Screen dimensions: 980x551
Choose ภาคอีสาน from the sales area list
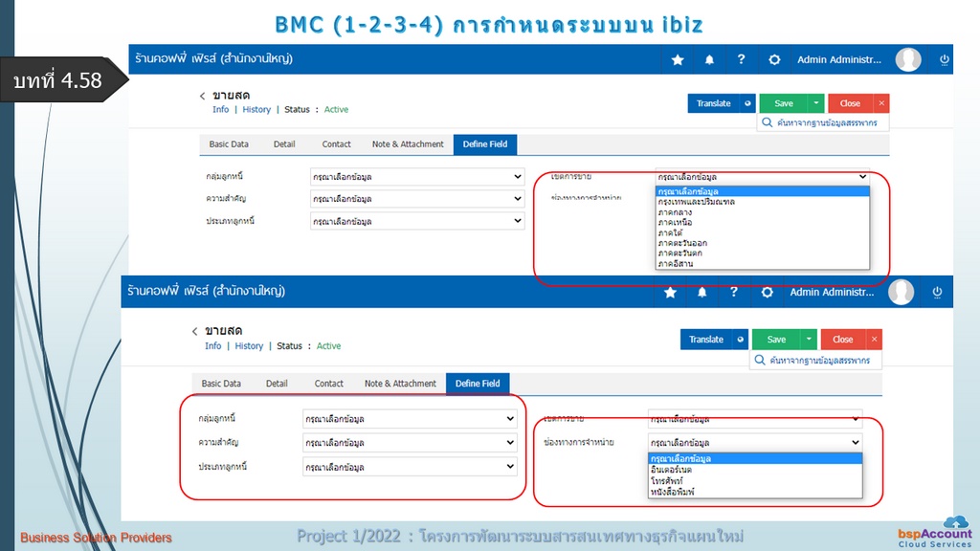coord(763,264)
